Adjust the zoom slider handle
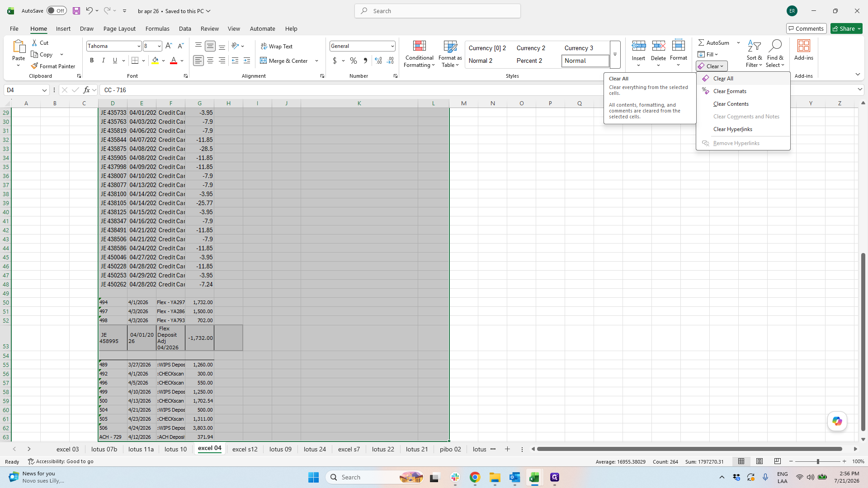This screenshot has height=488, width=868. pyautogui.click(x=817, y=461)
